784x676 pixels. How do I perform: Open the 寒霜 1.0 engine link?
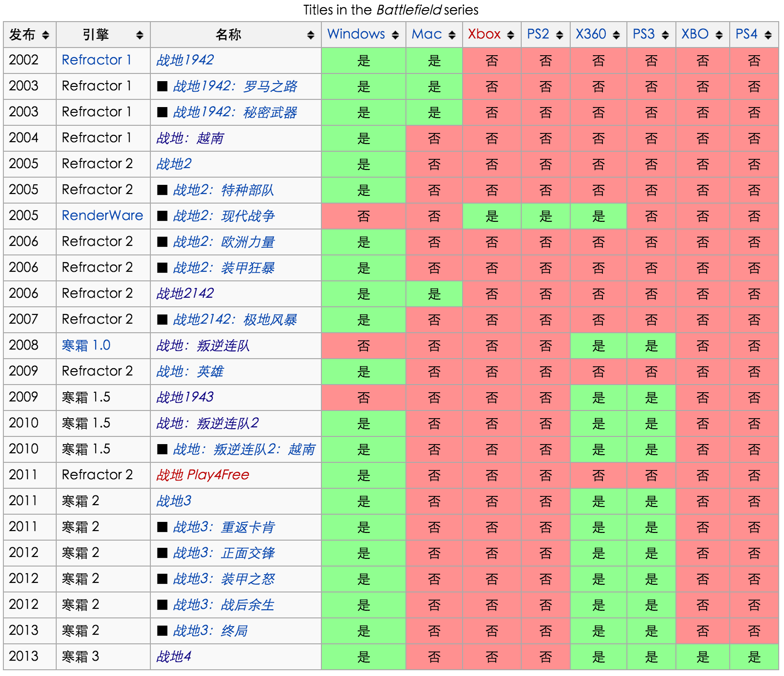pyautogui.click(x=86, y=345)
